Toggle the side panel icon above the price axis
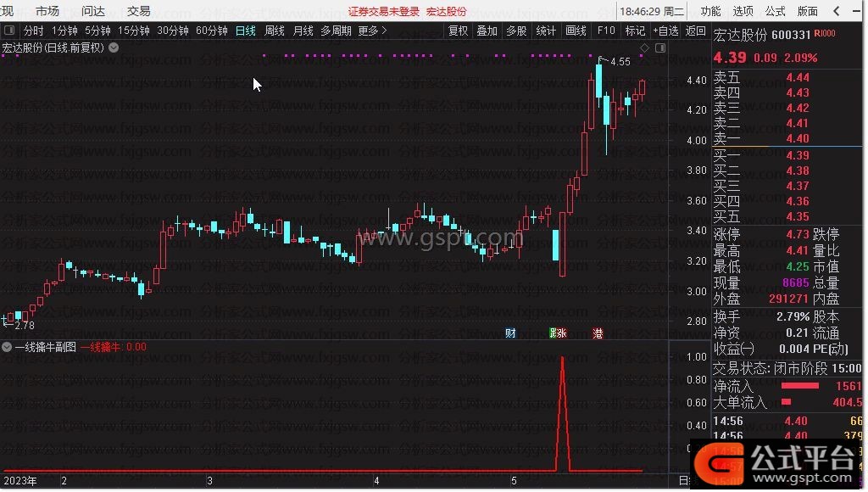Image resolution: width=868 pixels, height=492 pixels. (x=660, y=48)
